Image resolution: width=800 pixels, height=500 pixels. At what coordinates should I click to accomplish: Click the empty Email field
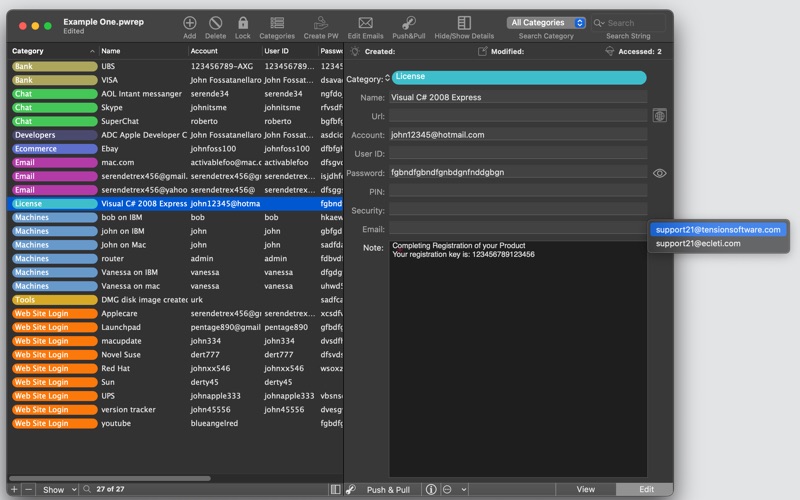518,229
